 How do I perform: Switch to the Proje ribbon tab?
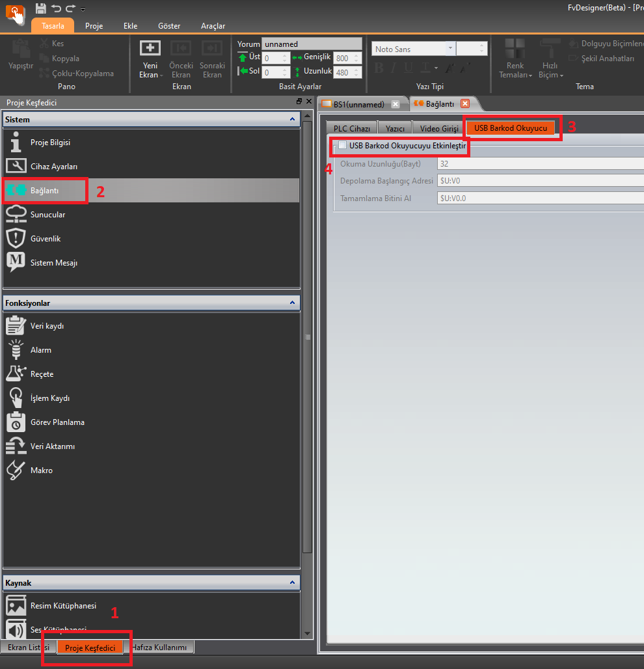(94, 26)
